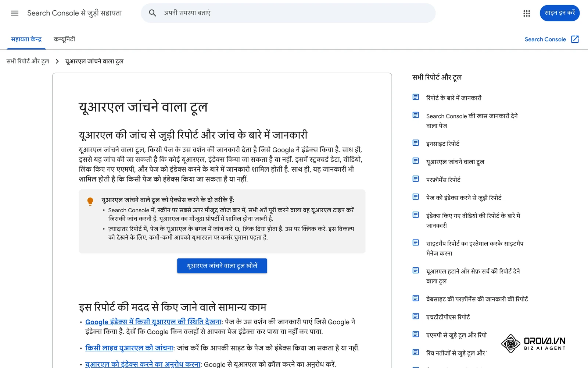
Task: Click article icon next to इनसाइट रिपोर्ट
Action: click(416, 143)
